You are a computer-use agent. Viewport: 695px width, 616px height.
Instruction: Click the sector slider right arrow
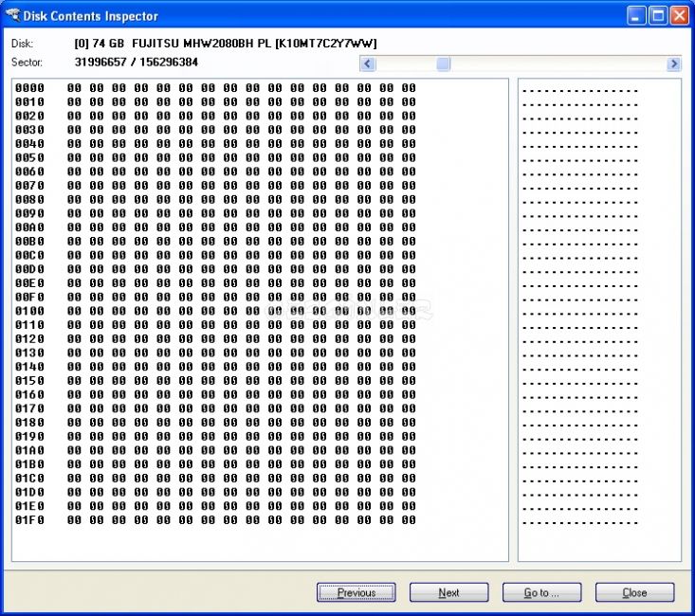[x=674, y=63]
